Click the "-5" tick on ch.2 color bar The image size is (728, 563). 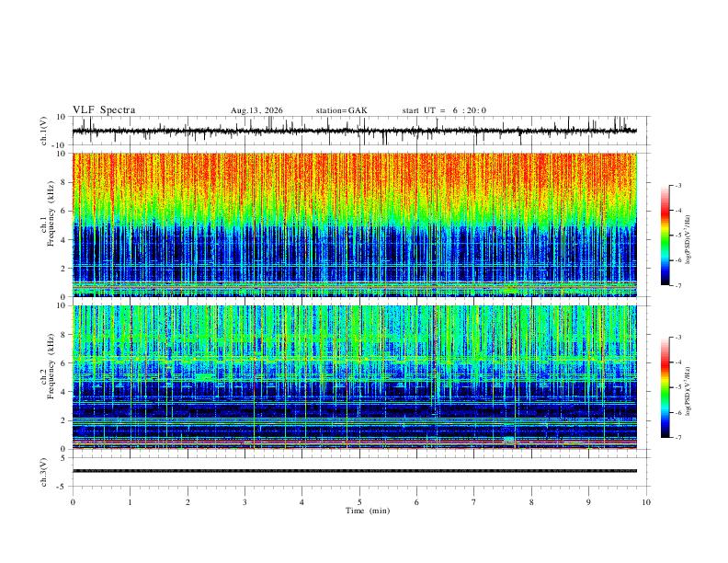coord(678,387)
